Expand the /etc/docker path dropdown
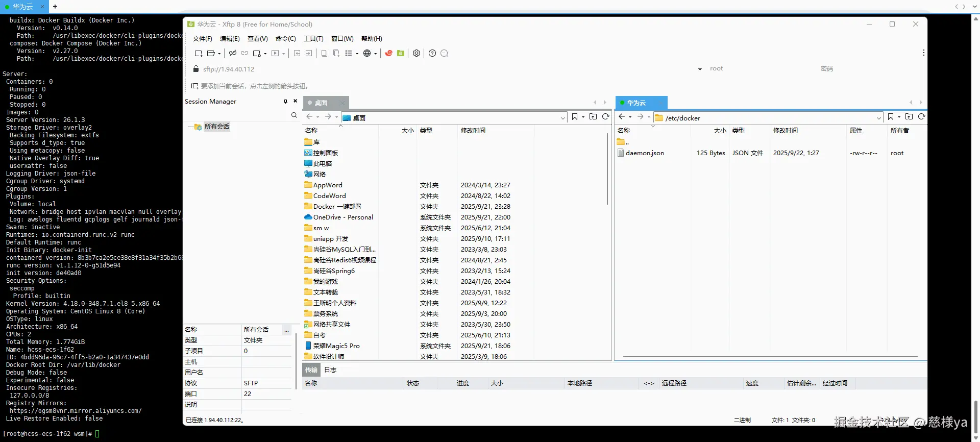The width and height of the screenshot is (980, 442). point(878,118)
